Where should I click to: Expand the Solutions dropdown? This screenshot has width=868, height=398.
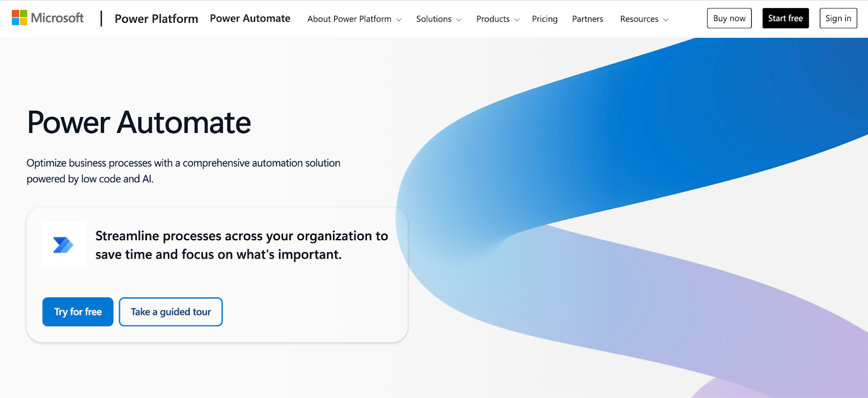(439, 19)
